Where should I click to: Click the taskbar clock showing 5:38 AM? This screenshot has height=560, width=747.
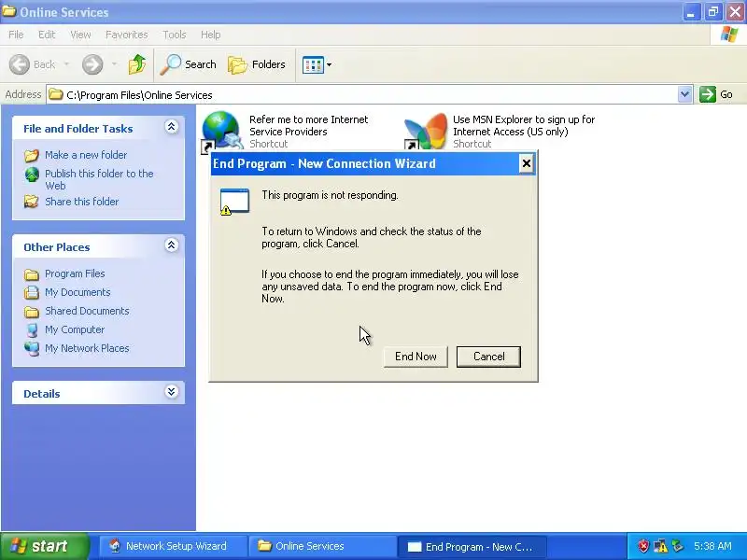(x=712, y=546)
